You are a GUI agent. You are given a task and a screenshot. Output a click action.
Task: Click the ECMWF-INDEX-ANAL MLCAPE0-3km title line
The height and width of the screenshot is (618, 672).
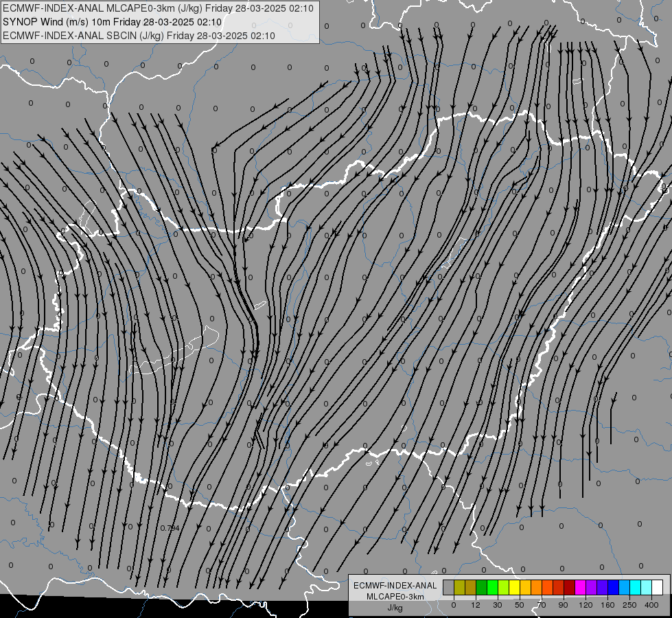click(158, 8)
